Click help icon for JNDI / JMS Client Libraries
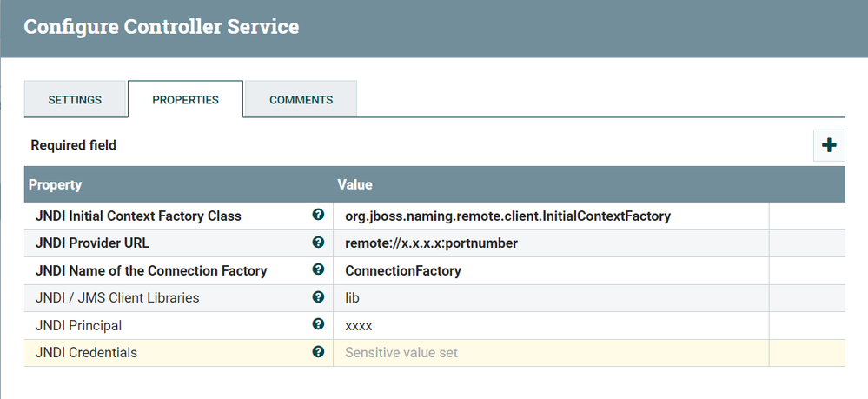The width and height of the screenshot is (868, 399). click(318, 297)
